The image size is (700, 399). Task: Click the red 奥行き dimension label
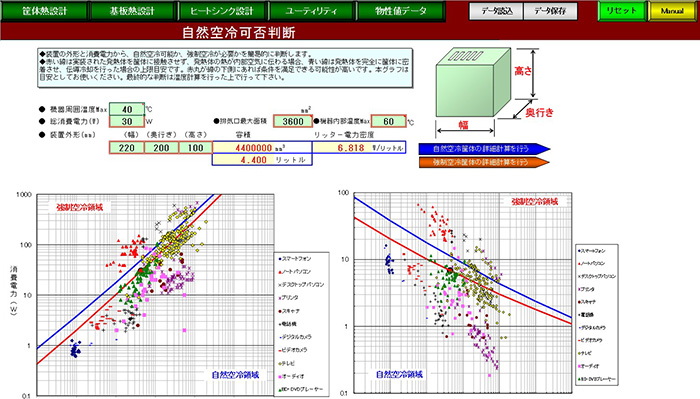[x=539, y=112]
